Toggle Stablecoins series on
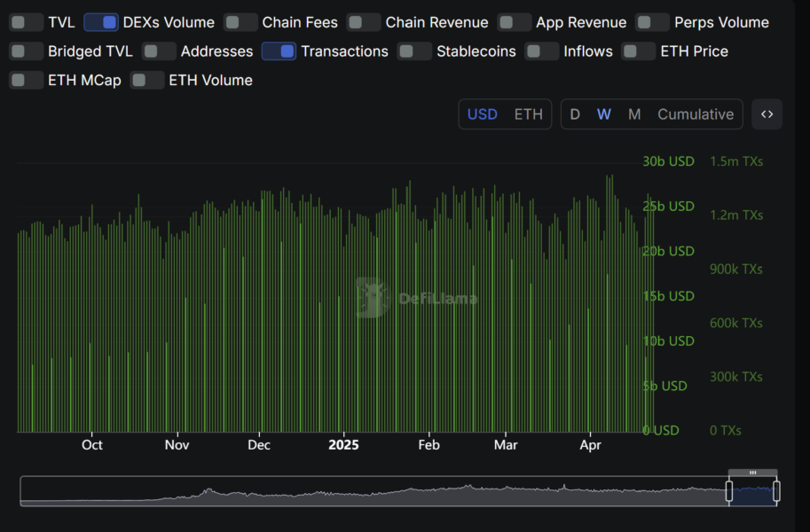 coord(414,51)
